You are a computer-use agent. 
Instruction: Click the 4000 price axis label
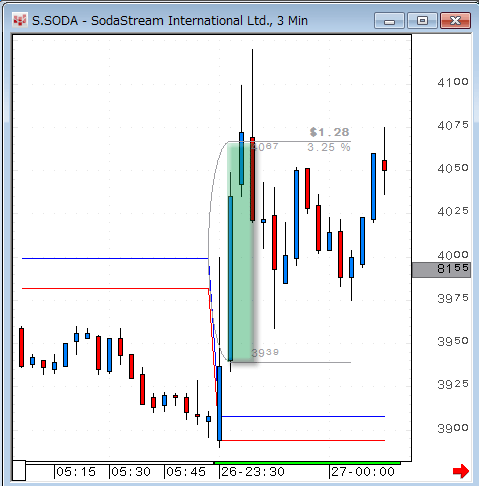pyautogui.click(x=453, y=255)
